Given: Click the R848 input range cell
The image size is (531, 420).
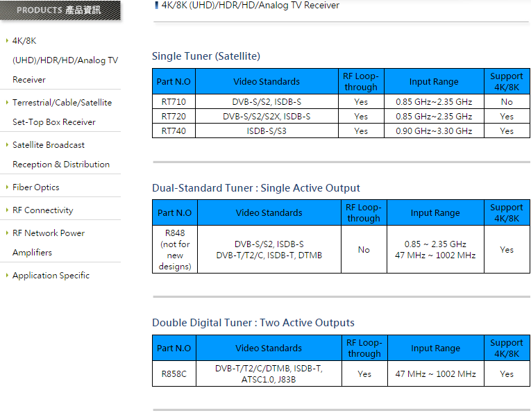Looking at the screenshot, I should [x=435, y=249].
